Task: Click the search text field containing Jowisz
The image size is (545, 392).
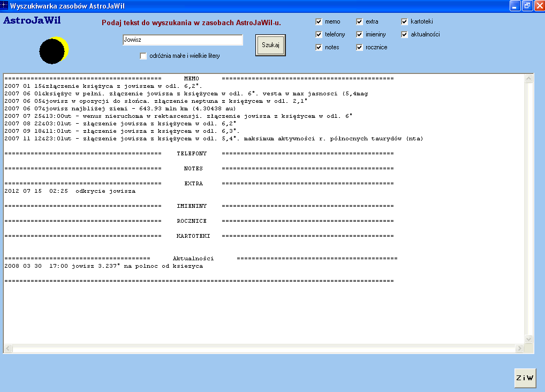Action: (x=183, y=40)
